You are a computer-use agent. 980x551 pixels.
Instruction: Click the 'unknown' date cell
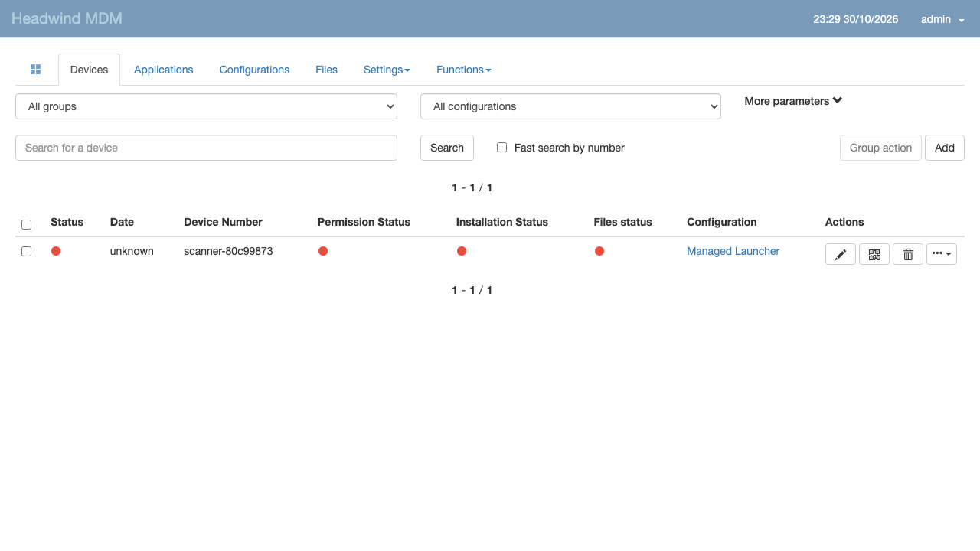(132, 251)
